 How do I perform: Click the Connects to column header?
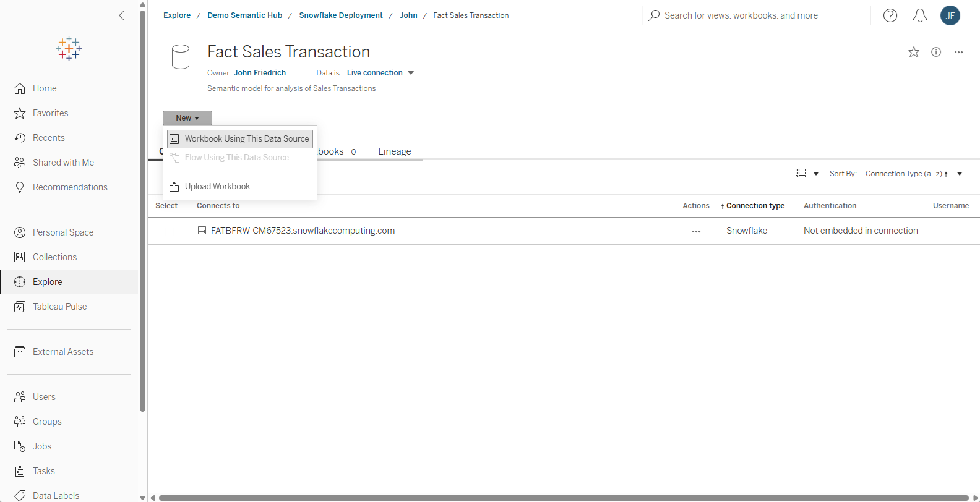[218, 206]
